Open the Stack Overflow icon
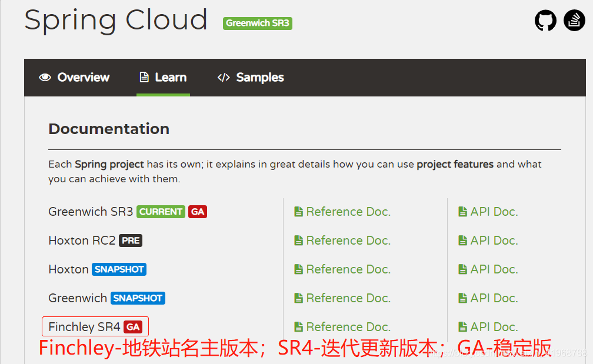The width and height of the screenshot is (593, 364). click(x=574, y=21)
